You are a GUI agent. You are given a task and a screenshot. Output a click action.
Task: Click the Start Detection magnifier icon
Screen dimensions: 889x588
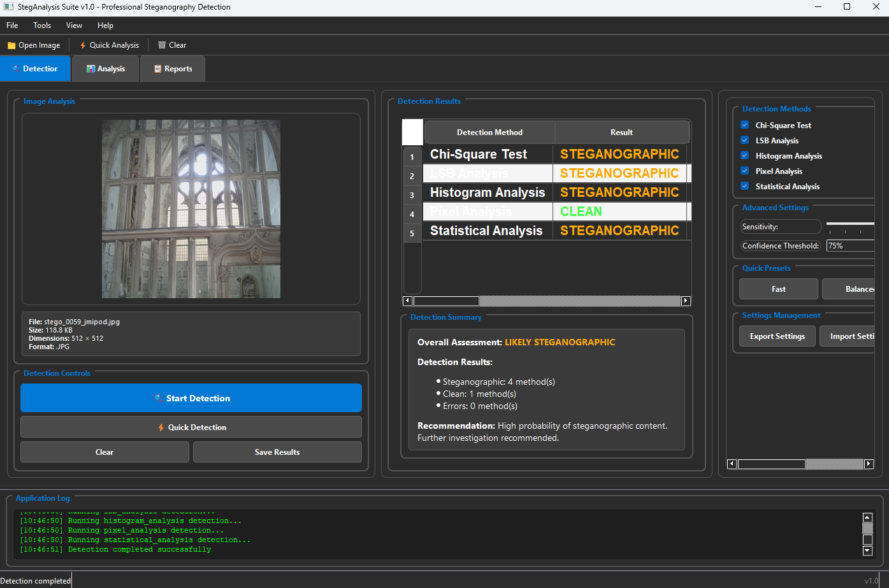[157, 398]
